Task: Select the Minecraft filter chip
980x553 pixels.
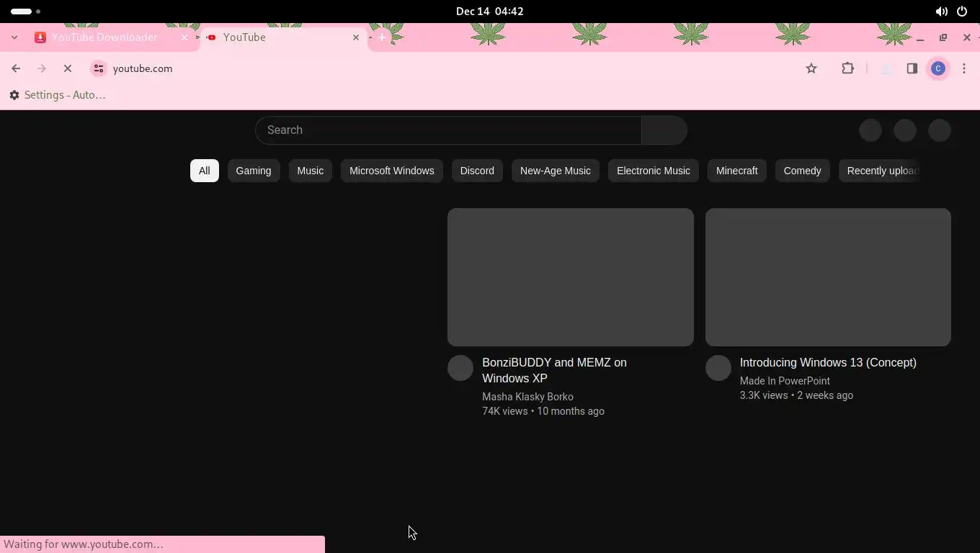Action: click(x=737, y=171)
